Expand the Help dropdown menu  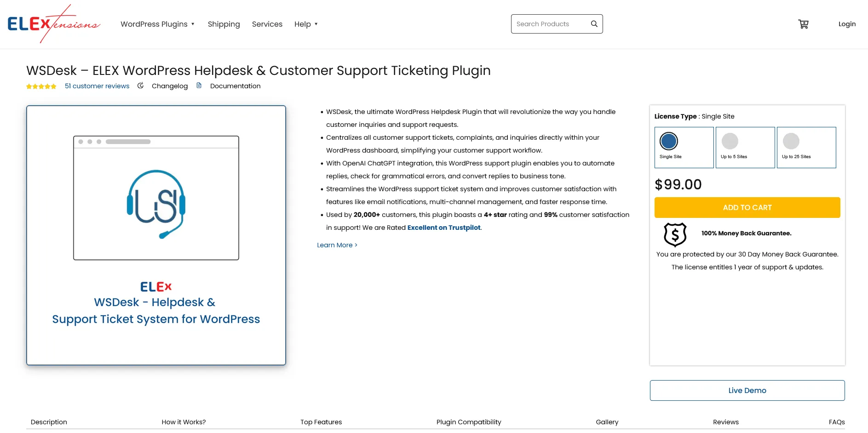306,24
